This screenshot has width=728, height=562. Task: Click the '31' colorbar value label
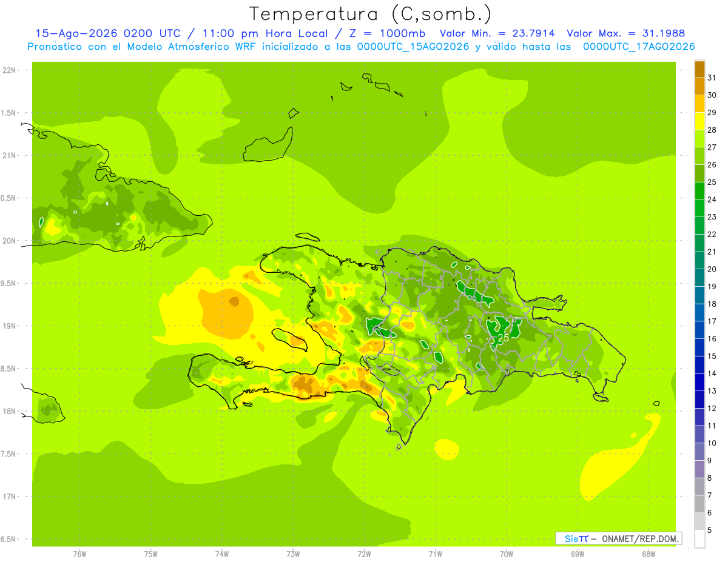pyautogui.click(x=712, y=78)
